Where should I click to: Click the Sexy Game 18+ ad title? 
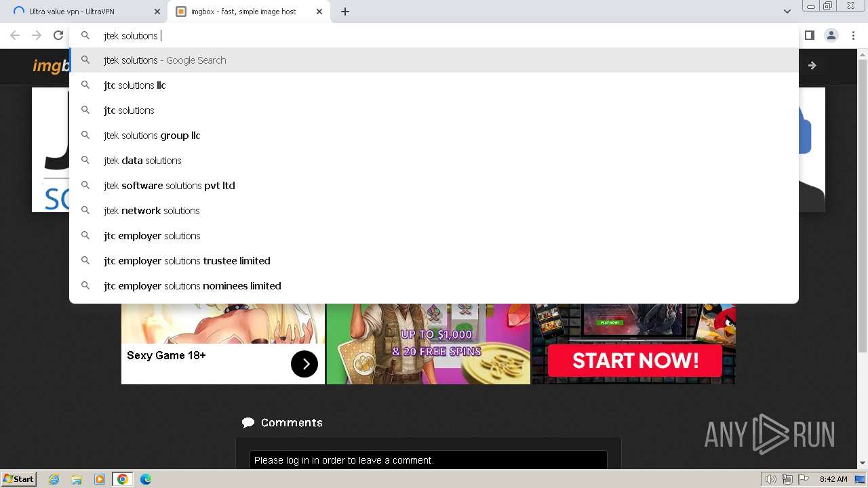(166, 355)
